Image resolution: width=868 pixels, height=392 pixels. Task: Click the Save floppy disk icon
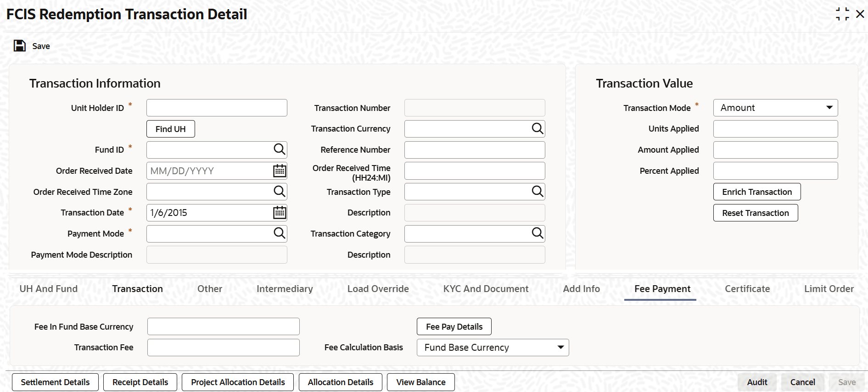point(20,46)
